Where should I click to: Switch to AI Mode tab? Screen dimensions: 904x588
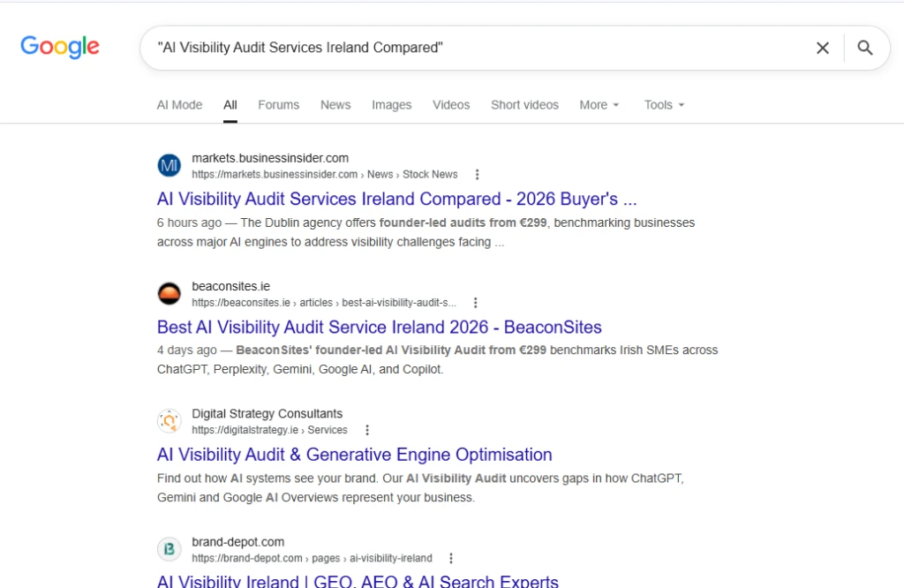179,105
